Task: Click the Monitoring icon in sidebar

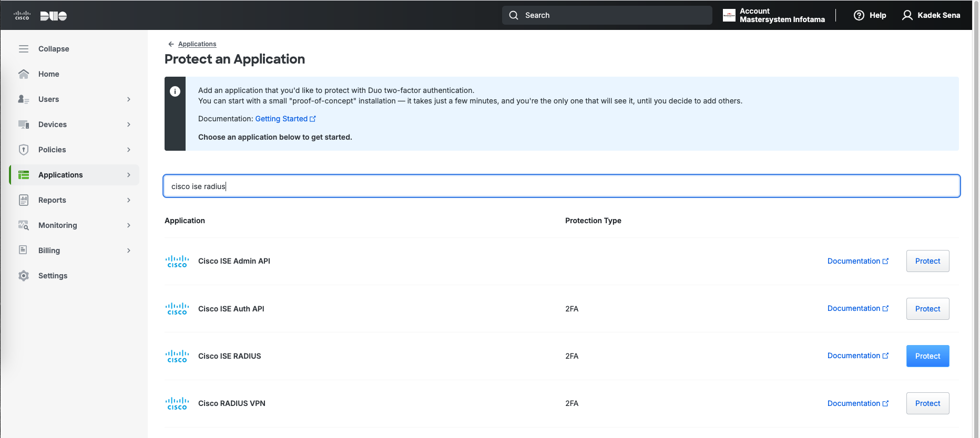Action: pos(24,225)
